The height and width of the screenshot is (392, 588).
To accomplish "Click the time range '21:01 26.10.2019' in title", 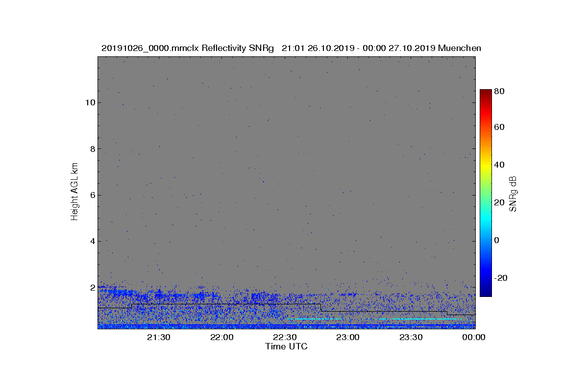I will coord(319,48).
